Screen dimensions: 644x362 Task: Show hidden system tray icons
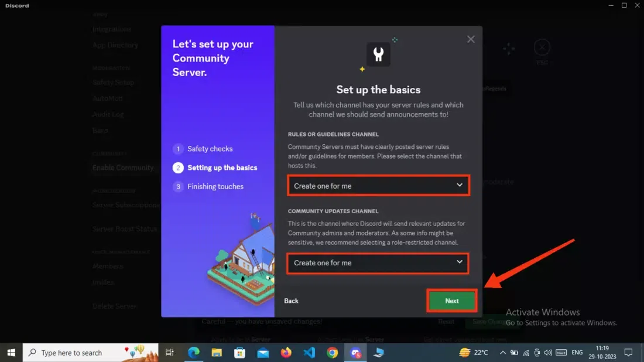tap(503, 353)
